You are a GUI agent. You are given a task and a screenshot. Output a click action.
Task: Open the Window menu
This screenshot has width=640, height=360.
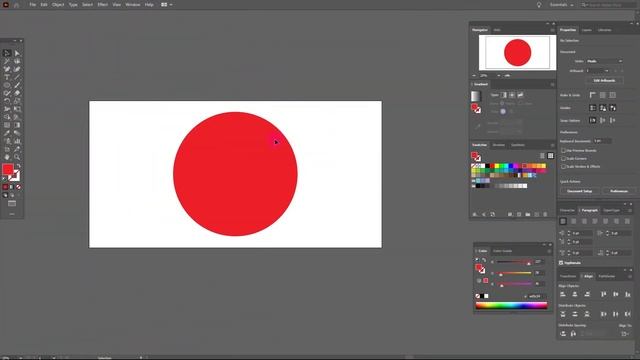coord(133,5)
